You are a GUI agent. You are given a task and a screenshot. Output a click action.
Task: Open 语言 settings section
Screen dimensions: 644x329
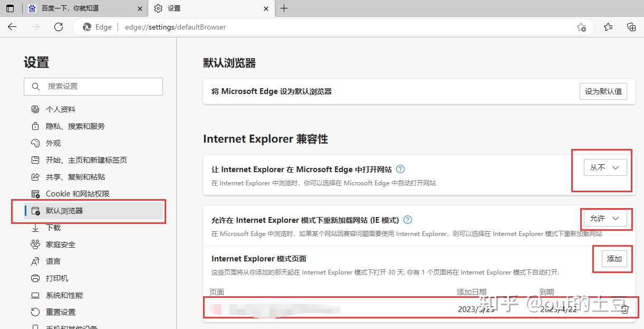[53, 261]
